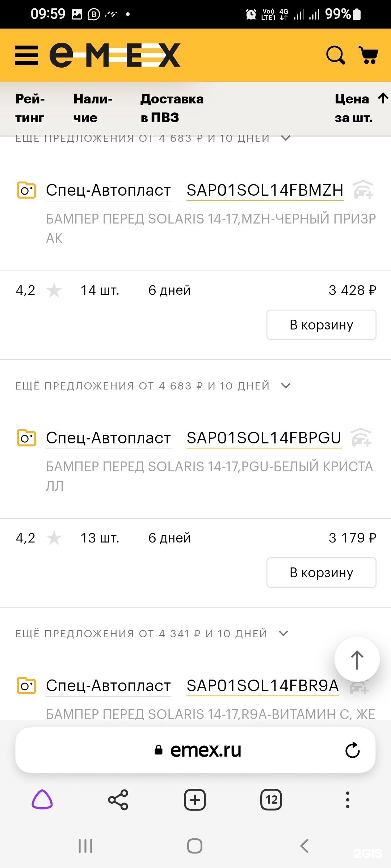Screen dimensions: 391x868
Task: Sort by Доставка в ПВЗ column
Action: click(172, 108)
